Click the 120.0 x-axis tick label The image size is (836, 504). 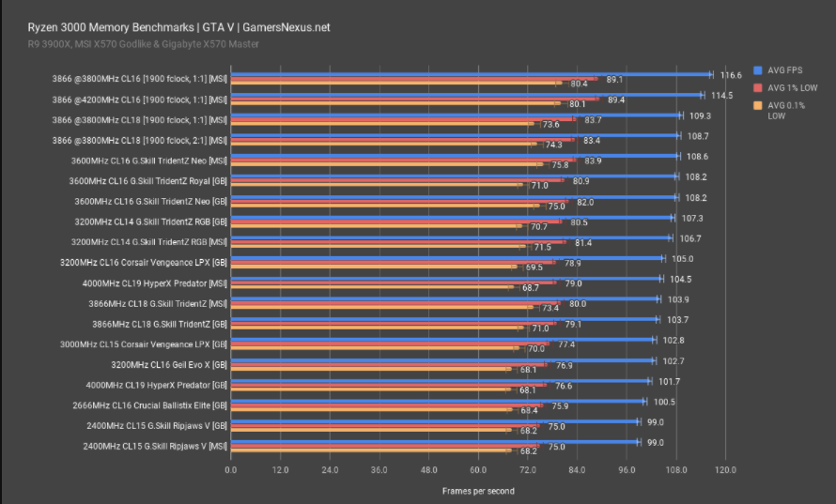click(x=725, y=470)
